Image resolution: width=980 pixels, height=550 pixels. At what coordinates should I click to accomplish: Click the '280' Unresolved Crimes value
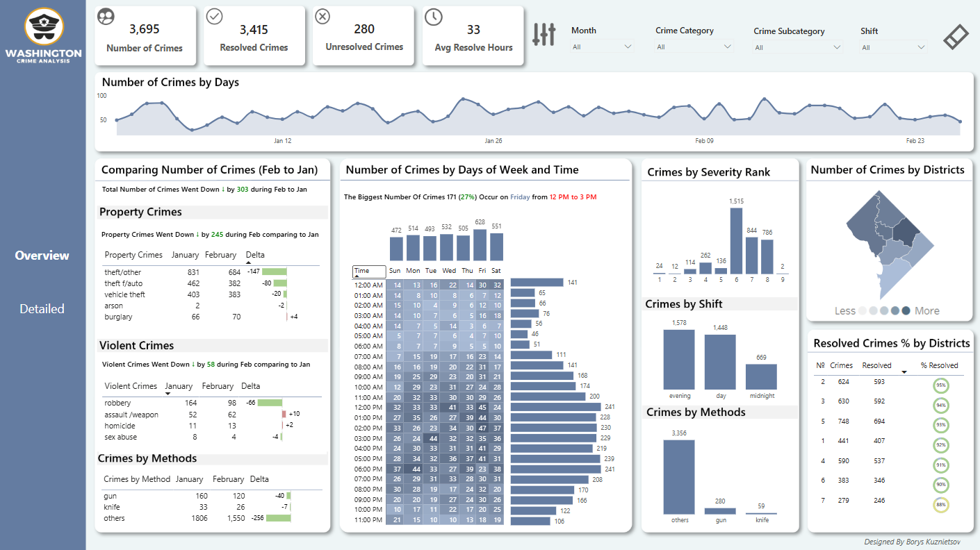tap(364, 29)
